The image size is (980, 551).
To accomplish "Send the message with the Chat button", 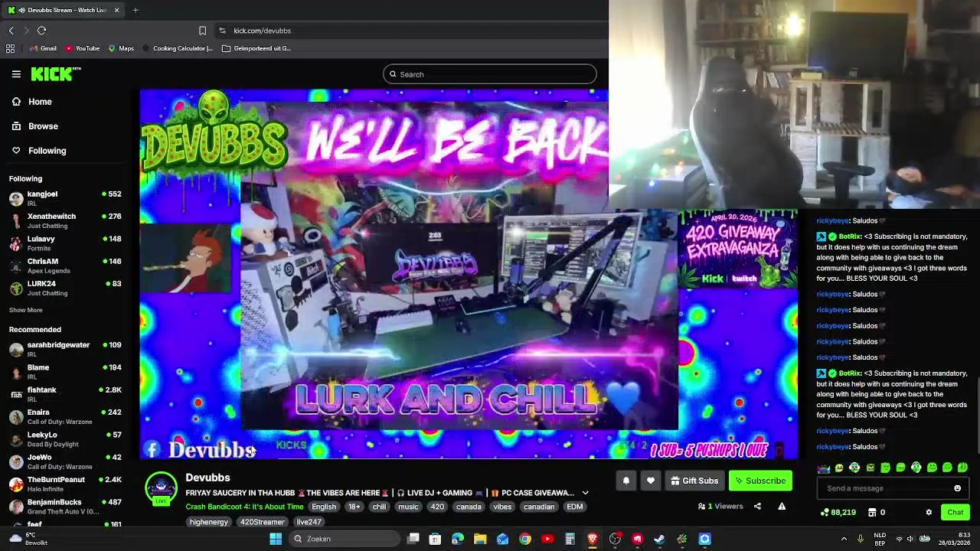I will tap(955, 512).
